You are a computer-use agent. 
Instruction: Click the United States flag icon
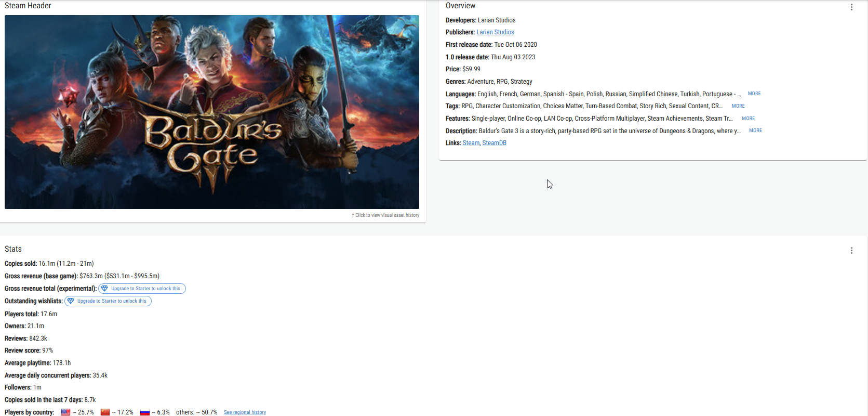click(x=65, y=412)
